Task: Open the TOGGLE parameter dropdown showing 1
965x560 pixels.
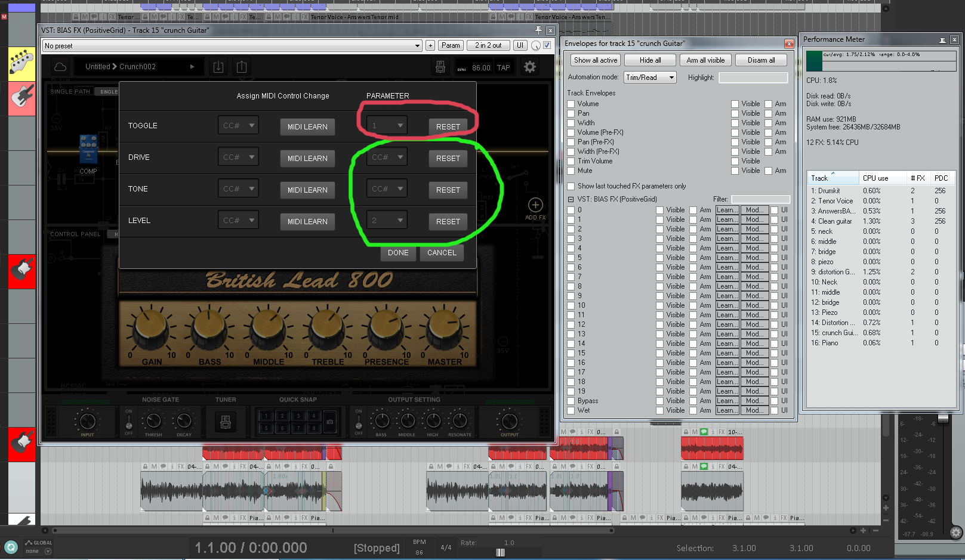Action: pyautogui.click(x=387, y=126)
